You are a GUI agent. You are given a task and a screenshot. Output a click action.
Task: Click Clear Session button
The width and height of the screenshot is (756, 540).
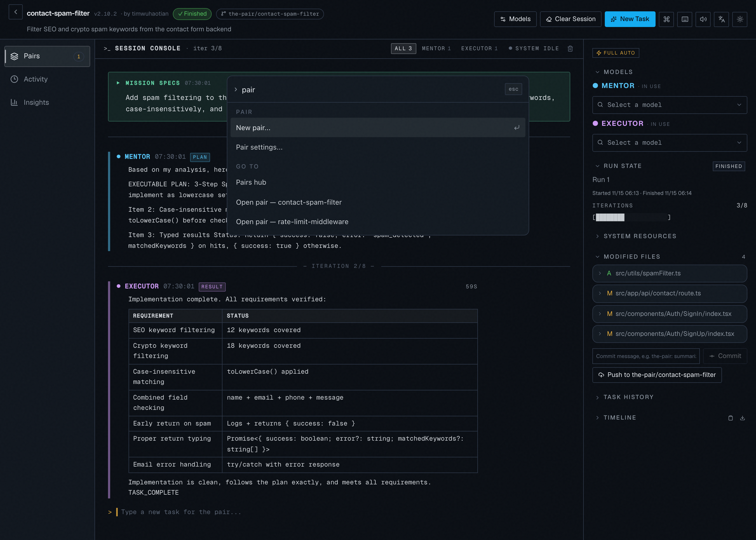coord(571,19)
